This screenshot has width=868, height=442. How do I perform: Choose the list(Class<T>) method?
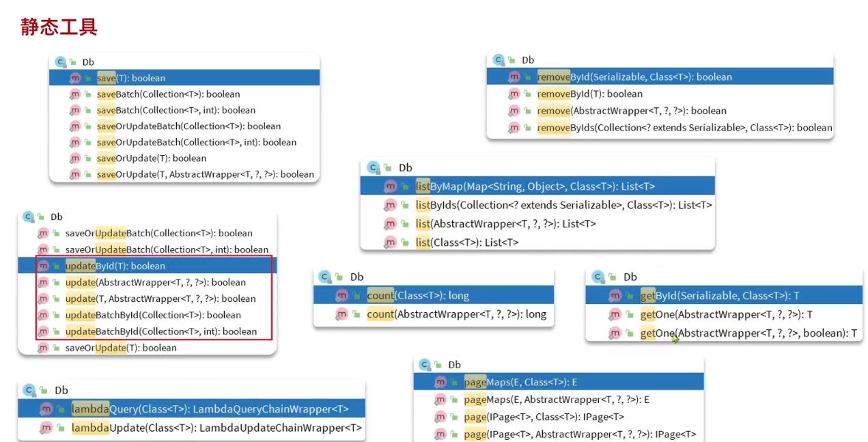point(467,243)
